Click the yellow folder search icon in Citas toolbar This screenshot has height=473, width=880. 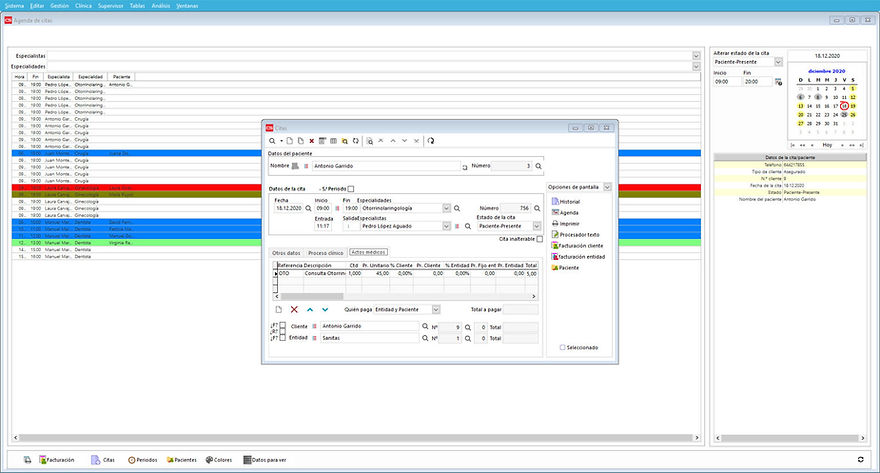(x=345, y=141)
